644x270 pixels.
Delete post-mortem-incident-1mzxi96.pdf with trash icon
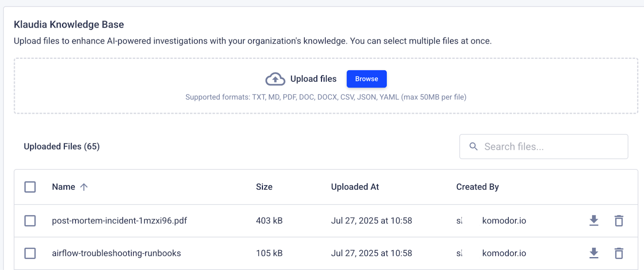[619, 220]
